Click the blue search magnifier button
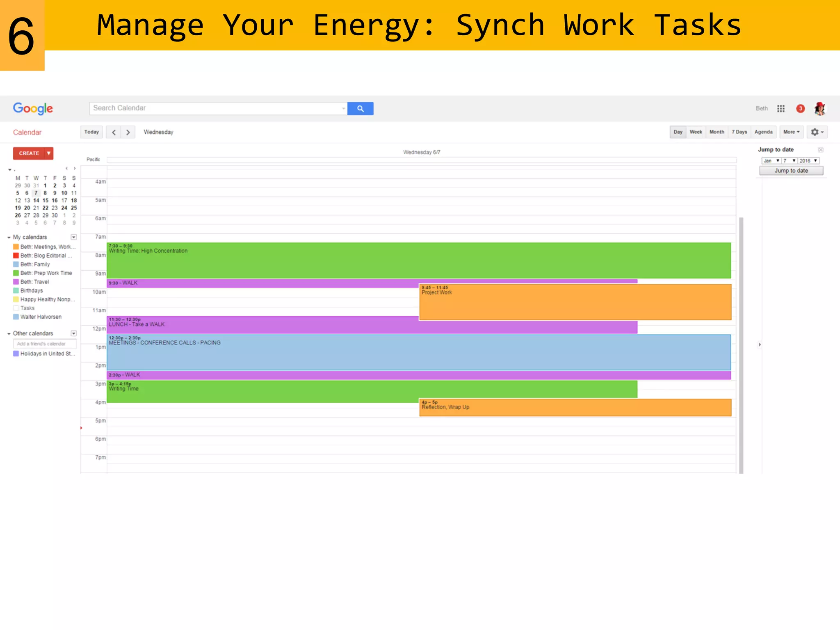Screen dimensions: 840x630 (x=360, y=109)
